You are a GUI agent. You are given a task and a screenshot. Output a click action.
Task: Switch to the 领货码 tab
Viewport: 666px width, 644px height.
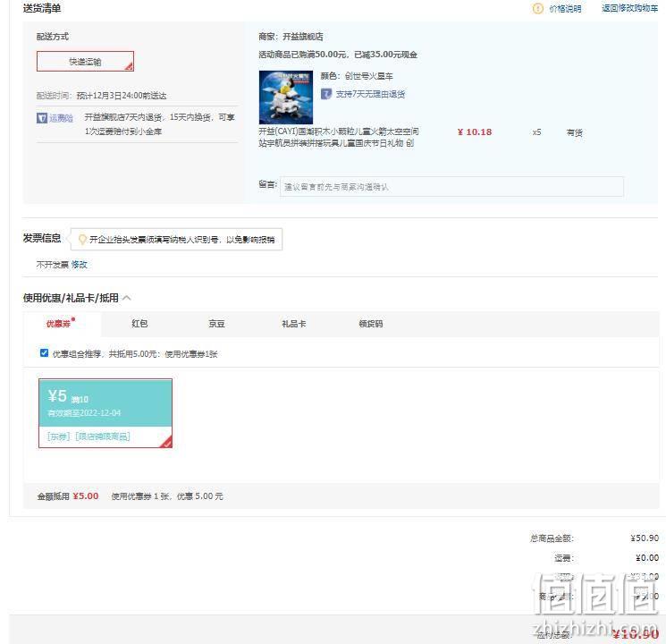371,324
